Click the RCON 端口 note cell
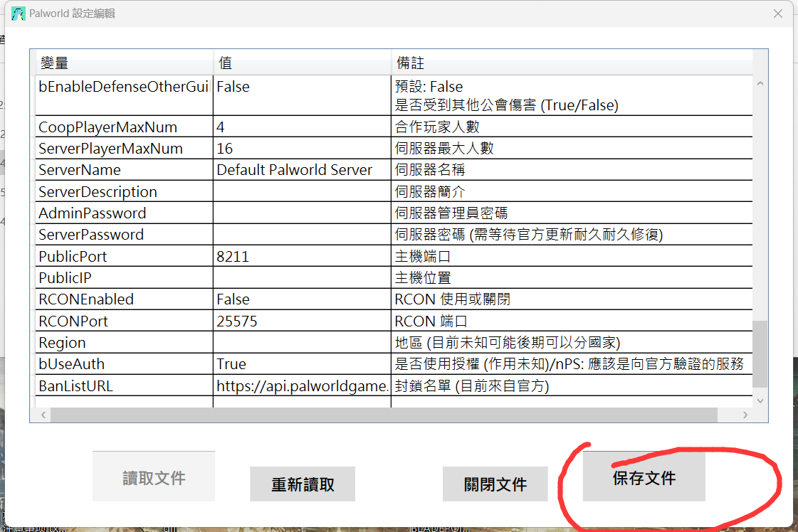 pos(572,321)
